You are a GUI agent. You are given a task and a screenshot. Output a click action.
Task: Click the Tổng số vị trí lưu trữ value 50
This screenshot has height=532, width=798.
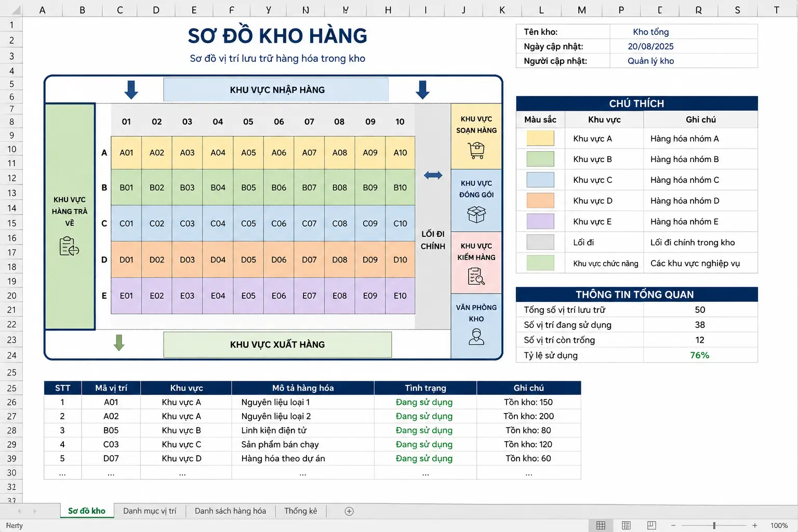700,310
